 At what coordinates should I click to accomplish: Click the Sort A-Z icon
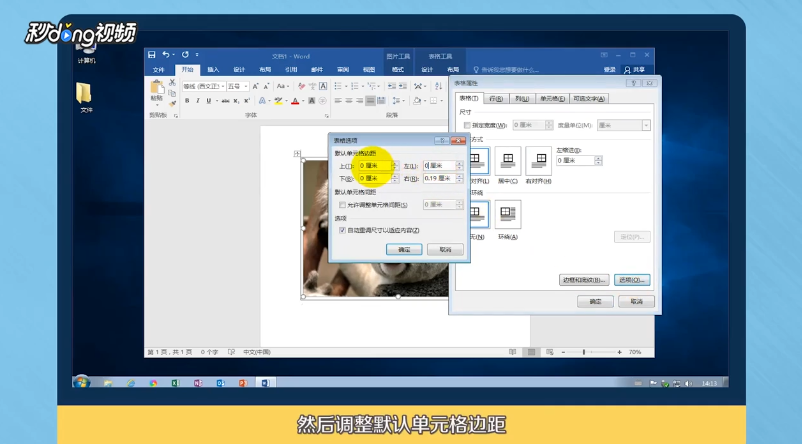[x=438, y=86]
